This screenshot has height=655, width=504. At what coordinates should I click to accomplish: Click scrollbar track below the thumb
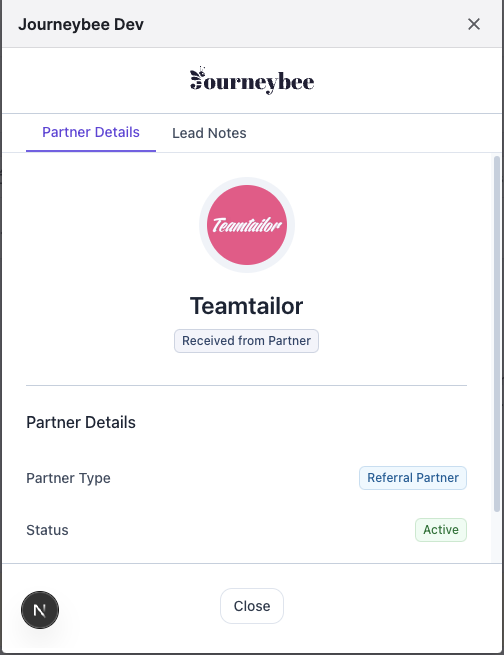click(497, 537)
